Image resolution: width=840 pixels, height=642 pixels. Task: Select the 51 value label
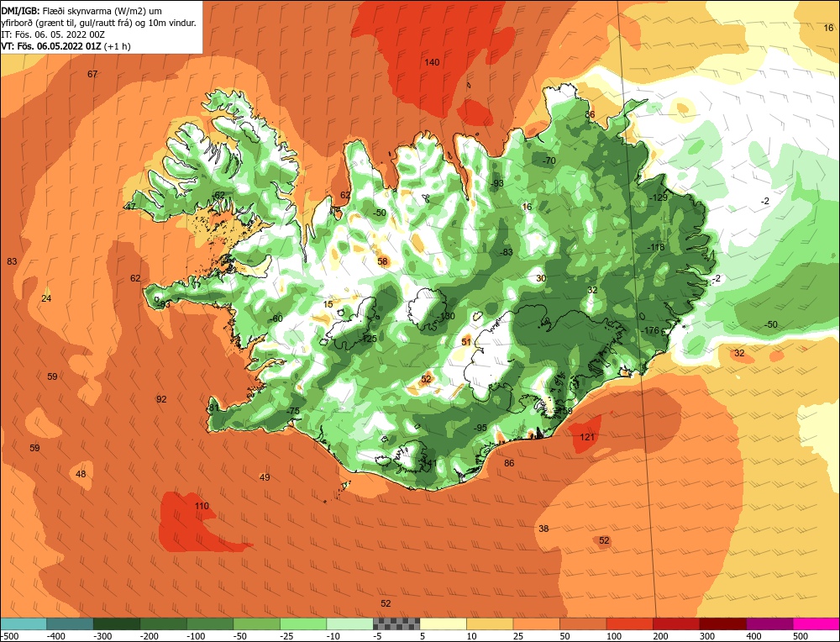pyautogui.click(x=466, y=342)
